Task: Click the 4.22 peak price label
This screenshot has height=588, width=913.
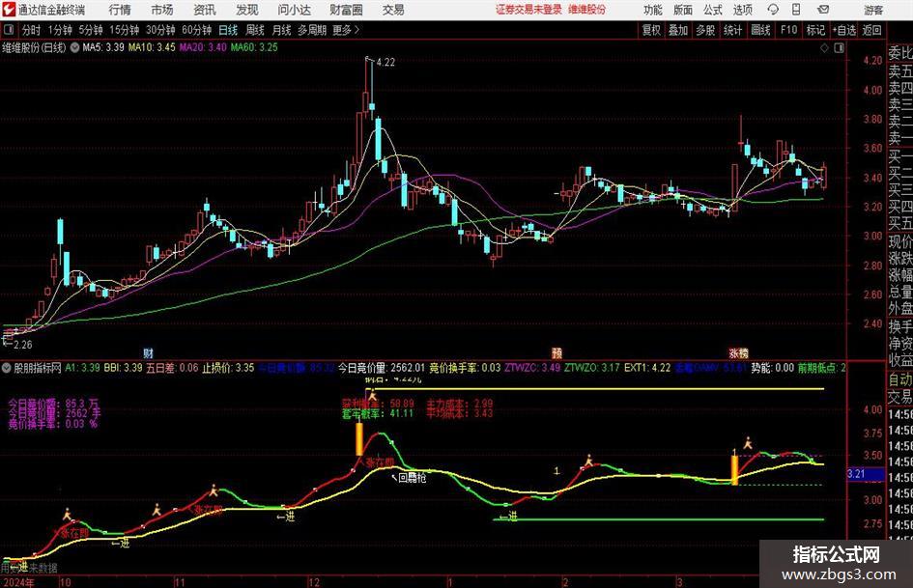Action: (x=385, y=63)
